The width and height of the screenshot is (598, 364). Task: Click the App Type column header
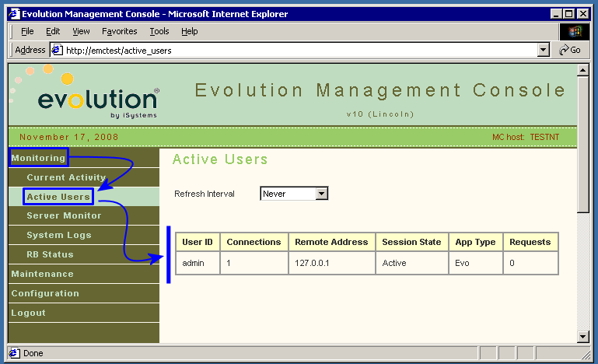tap(475, 242)
